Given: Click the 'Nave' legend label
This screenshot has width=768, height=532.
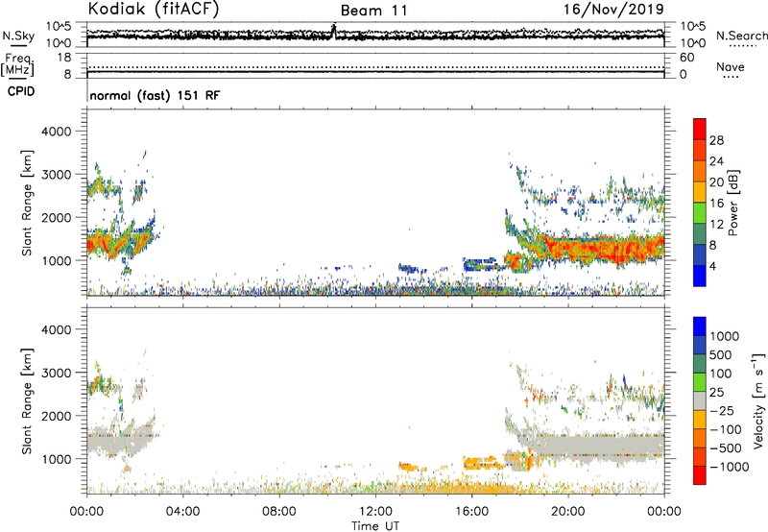Looking at the screenshot, I should tap(731, 67).
